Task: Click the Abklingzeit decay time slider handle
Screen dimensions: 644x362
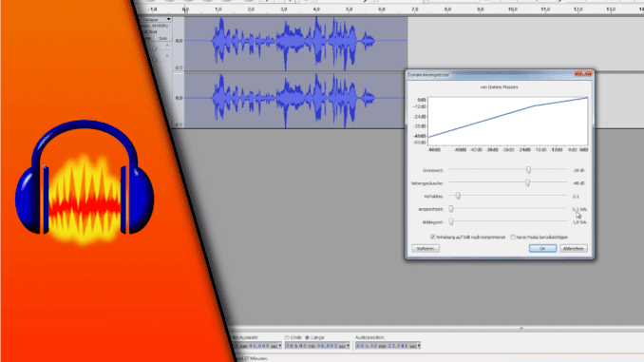Action: click(451, 222)
